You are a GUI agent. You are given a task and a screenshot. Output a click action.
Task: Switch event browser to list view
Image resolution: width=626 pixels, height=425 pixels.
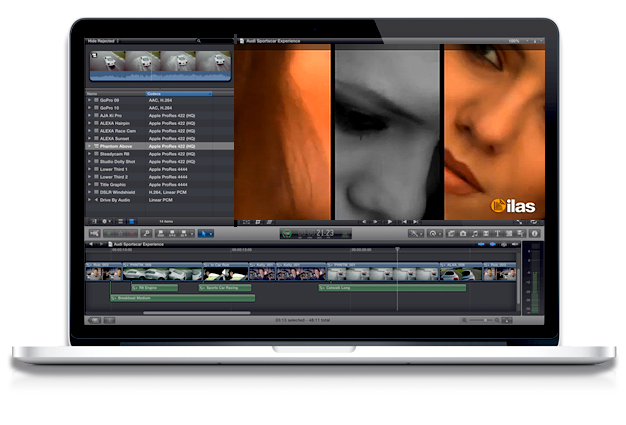[131, 221]
